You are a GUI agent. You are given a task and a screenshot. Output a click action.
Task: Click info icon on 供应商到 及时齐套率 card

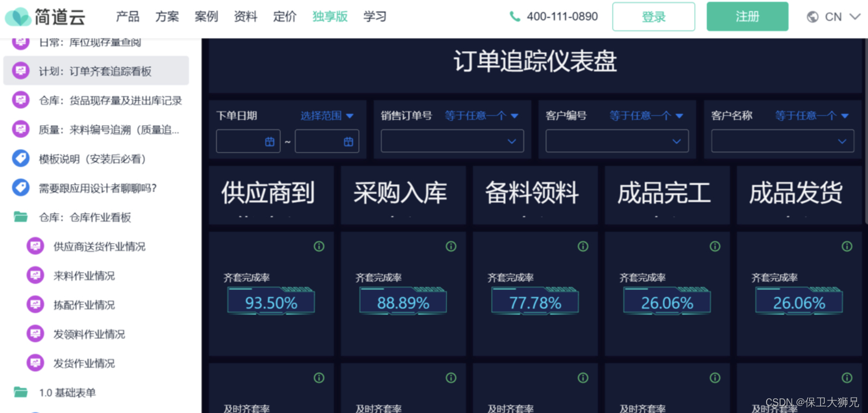click(319, 378)
